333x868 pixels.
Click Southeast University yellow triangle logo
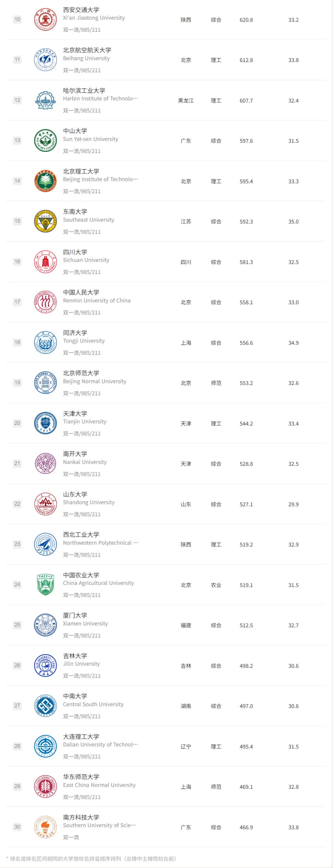(x=45, y=221)
